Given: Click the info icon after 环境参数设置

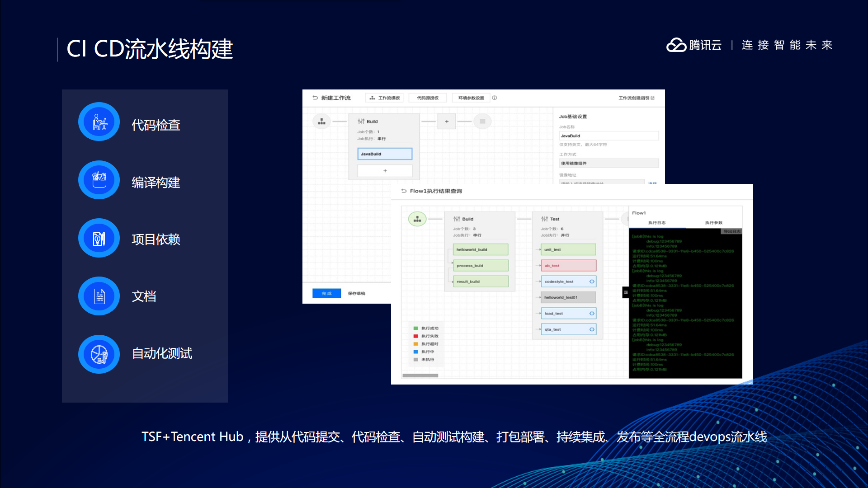Looking at the screenshot, I should 495,98.
